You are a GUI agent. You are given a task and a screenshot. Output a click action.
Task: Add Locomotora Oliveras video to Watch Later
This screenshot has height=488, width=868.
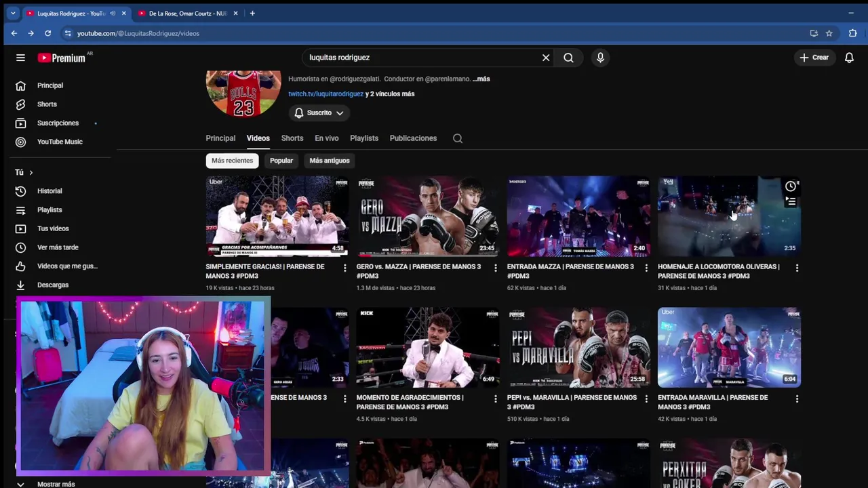click(791, 186)
